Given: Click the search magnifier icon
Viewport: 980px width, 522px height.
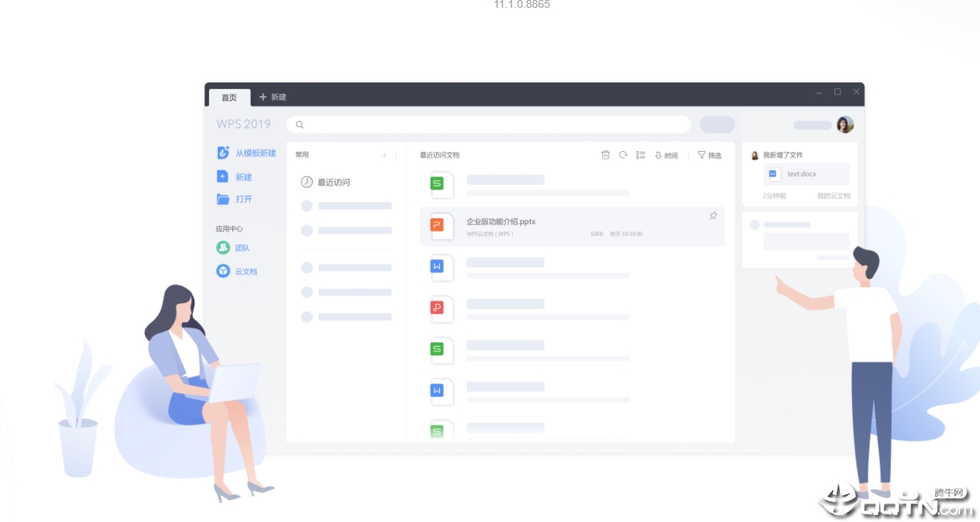Looking at the screenshot, I should [300, 125].
